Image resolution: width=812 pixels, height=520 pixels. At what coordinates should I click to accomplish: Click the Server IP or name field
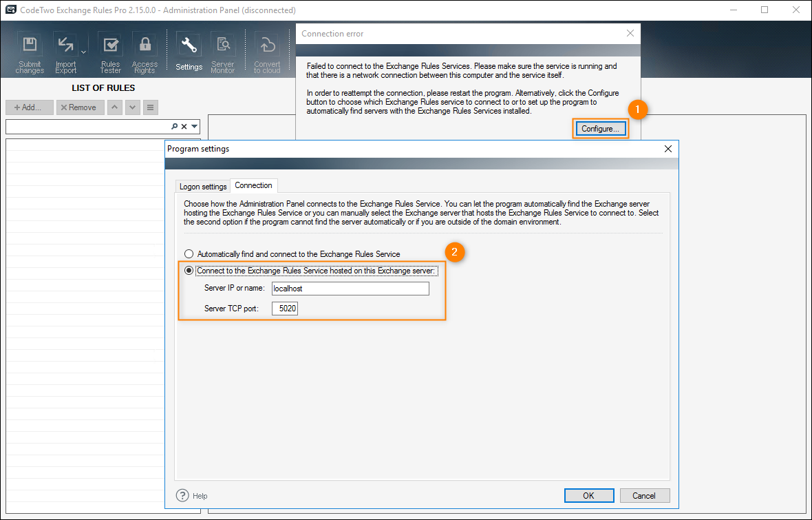[350, 289]
